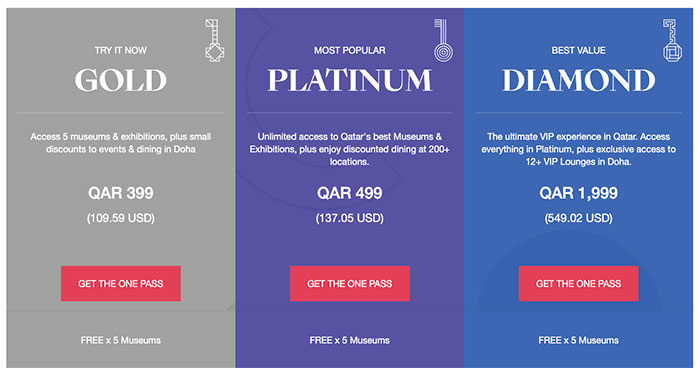This screenshot has width=700, height=368.
Task: Click the Diamond VIP experience description
Action: [x=579, y=149]
